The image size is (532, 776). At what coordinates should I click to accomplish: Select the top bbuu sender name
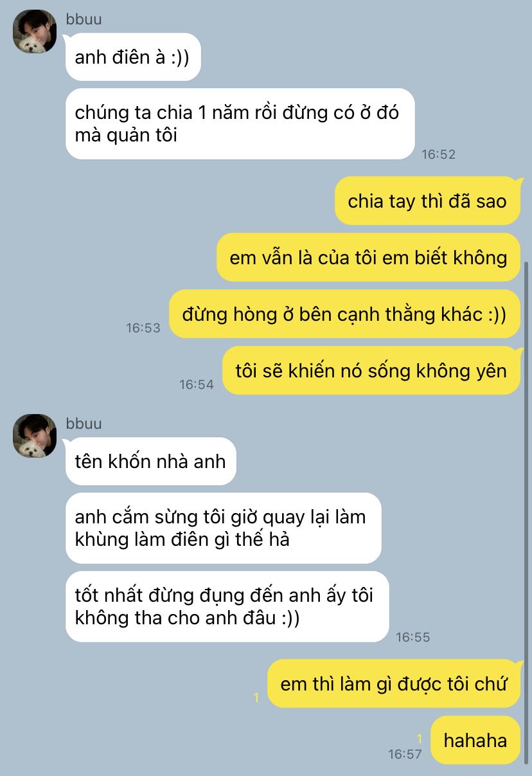point(84,19)
